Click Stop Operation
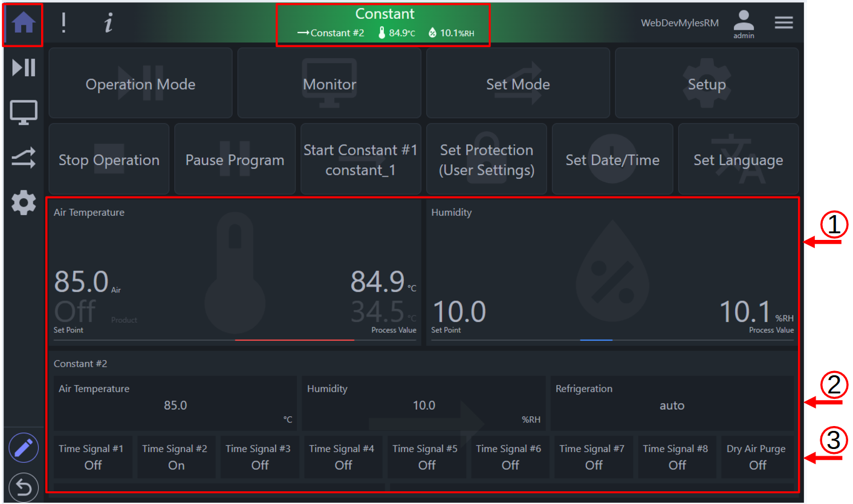Screen dimensions: 853x504 tap(109, 159)
